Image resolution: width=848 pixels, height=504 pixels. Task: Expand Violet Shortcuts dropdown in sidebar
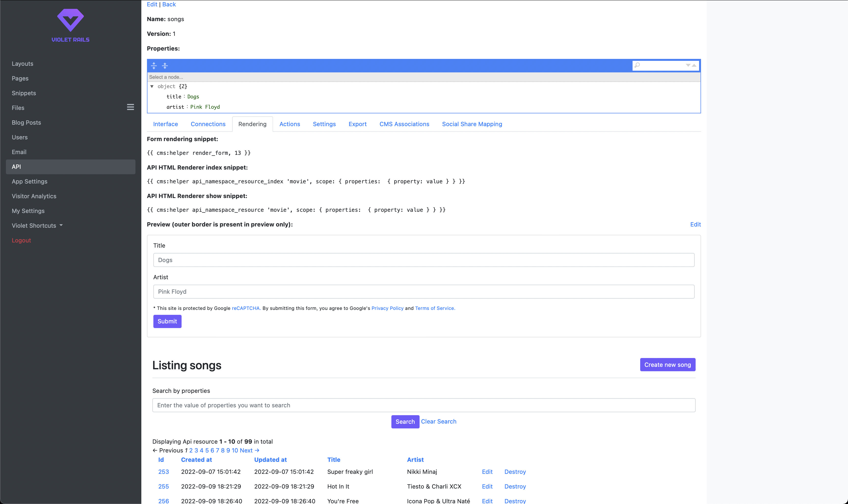(x=38, y=225)
